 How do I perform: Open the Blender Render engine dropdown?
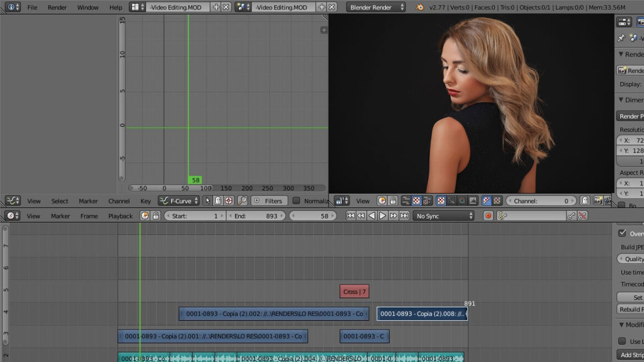(x=376, y=7)
